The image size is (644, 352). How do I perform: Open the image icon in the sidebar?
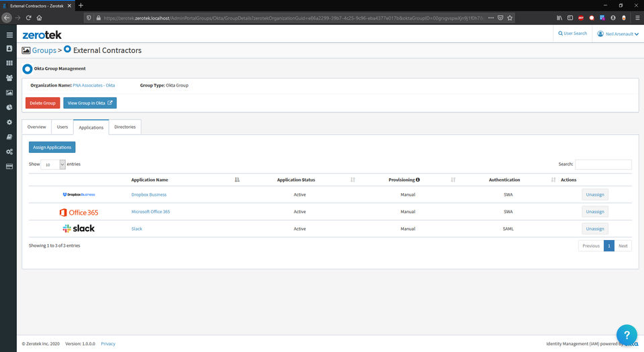pos(9,93)
